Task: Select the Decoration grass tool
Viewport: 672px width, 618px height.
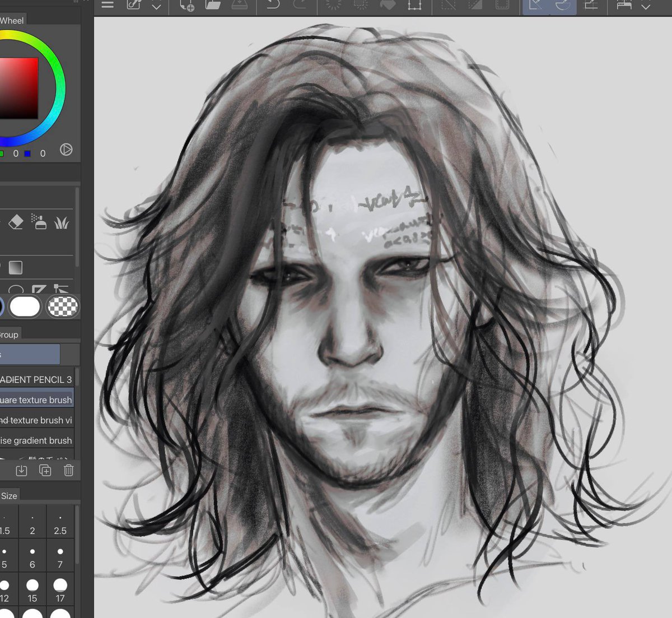Action: click(x=62, y=223)
